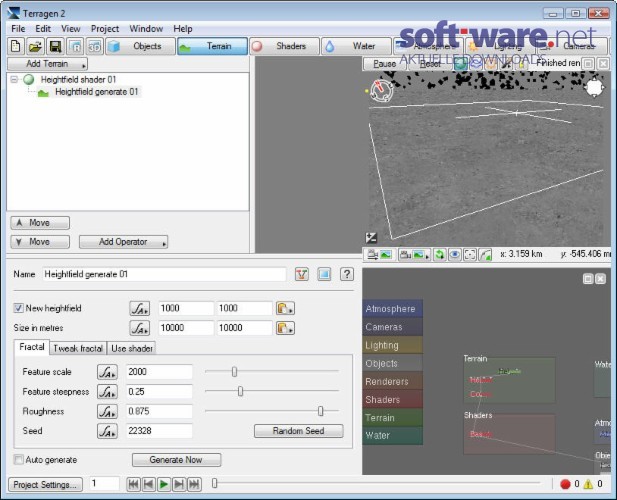Select Heightfield shader 01 in tree
This screenshot has height=500, width=617.
(x=78, y=79)
